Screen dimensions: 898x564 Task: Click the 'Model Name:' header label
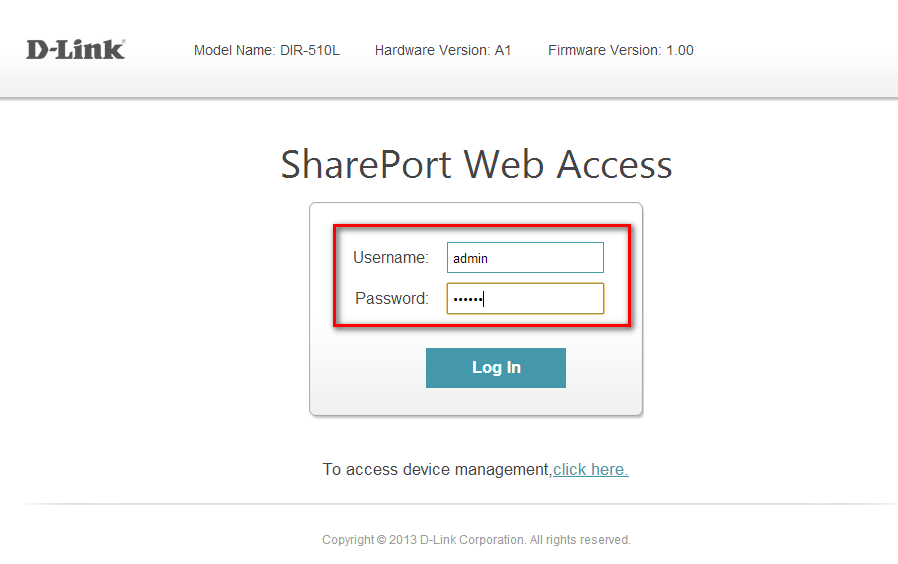point(234,50)
